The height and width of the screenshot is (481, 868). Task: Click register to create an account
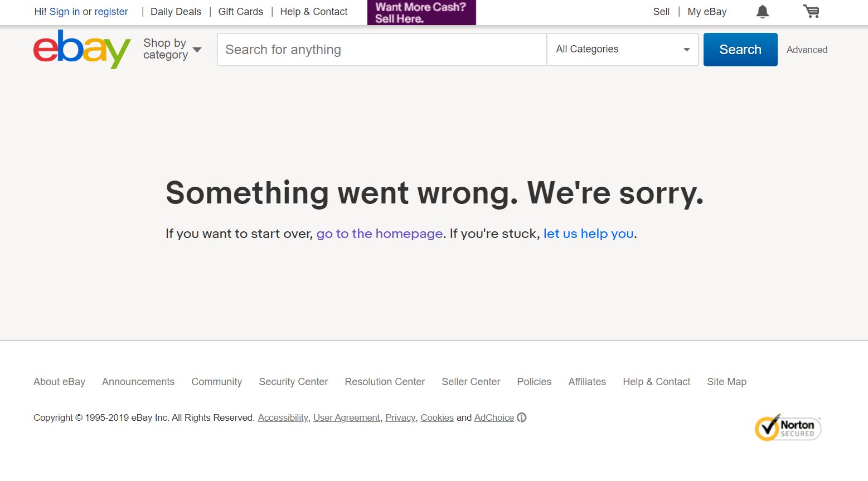(x=111, y=11)
